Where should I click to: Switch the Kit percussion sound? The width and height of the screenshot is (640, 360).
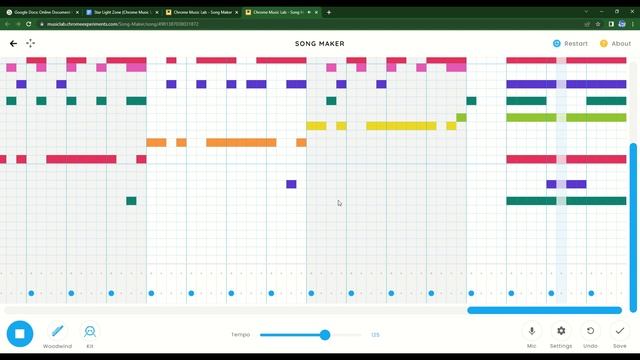(90, 336)
